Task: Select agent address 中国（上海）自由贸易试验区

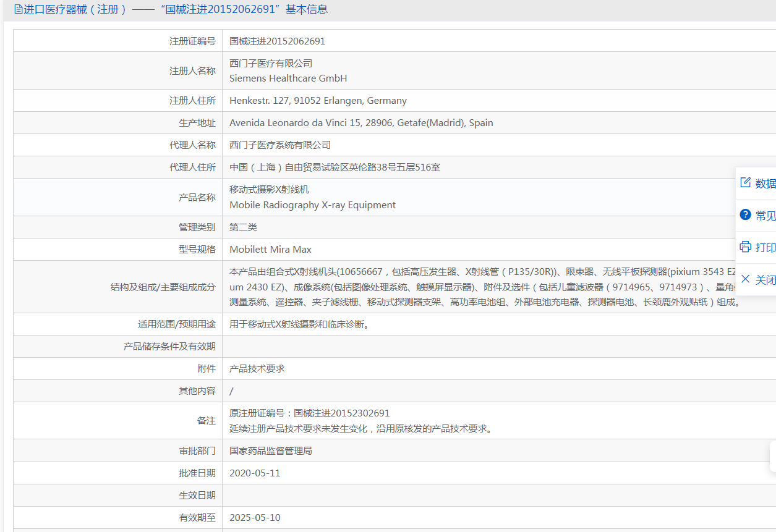Action: click(335, 167)
